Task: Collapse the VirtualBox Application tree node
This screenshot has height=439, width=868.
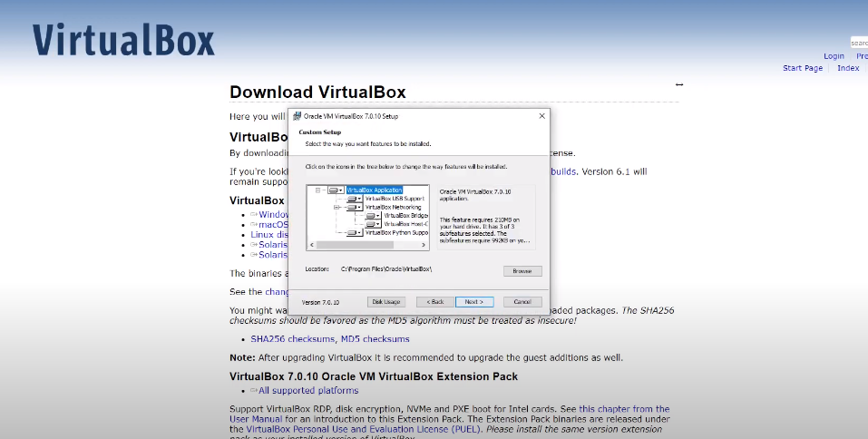Action: 318,190
